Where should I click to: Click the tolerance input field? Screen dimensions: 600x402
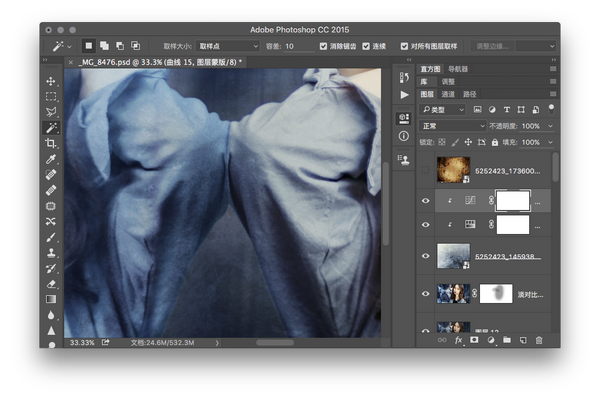click(299, 46)
